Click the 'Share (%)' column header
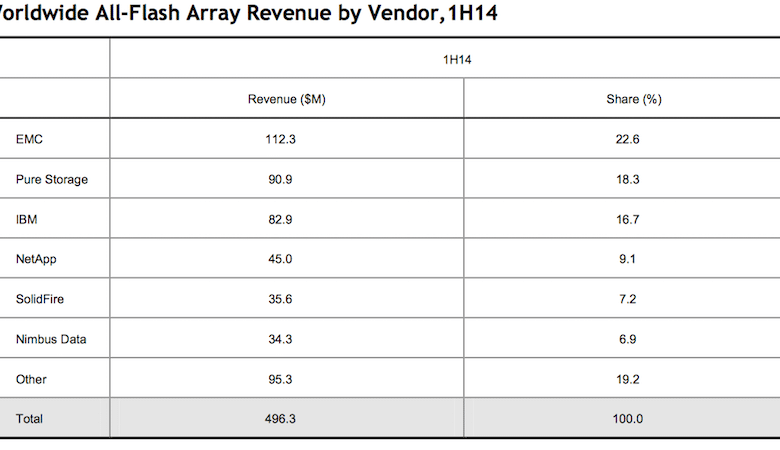The width and height of the screenshot is (780, 450). tap(634, 99)
